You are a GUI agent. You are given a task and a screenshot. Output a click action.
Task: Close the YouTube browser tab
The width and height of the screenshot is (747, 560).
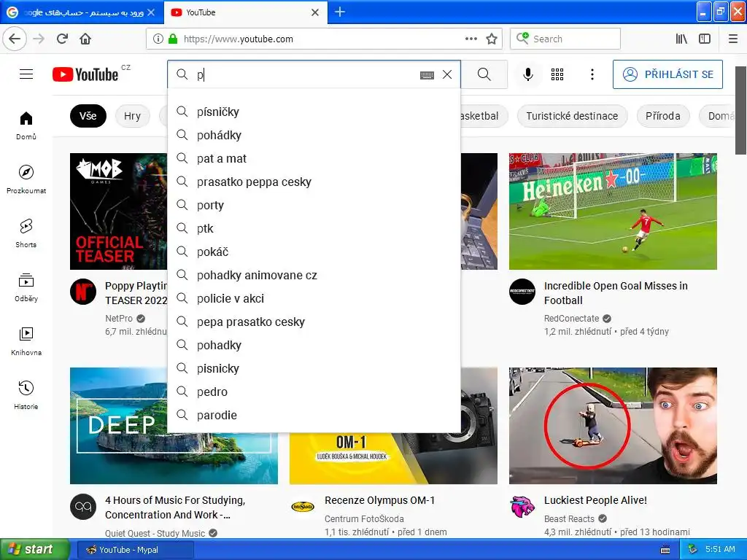(315, 12)
